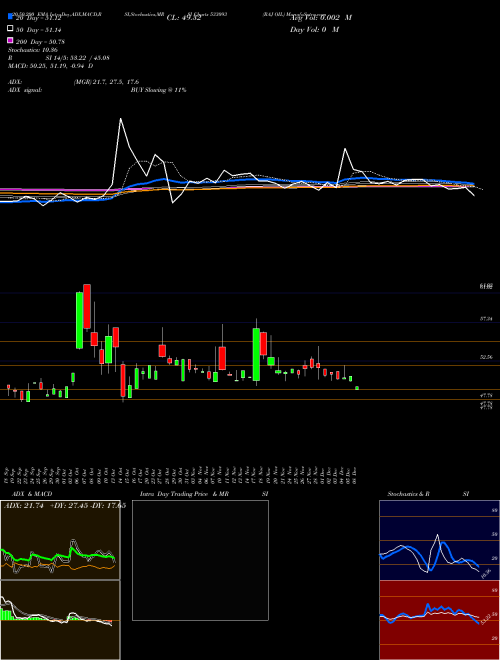Click the 52.56 price axis label
Image resolution: width=500 pixels, height=660 pixels.
[486, 357]
